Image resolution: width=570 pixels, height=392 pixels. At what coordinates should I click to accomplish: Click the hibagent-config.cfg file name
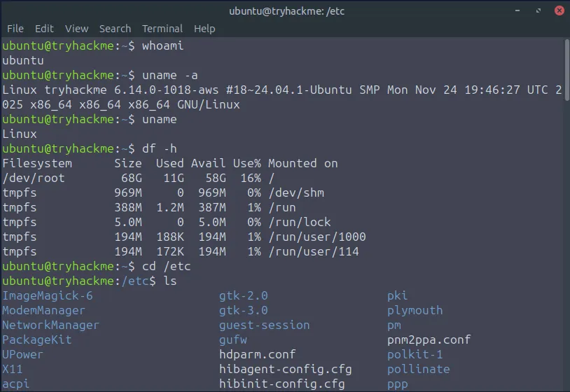pyautogui.click(x=285, y=369)
